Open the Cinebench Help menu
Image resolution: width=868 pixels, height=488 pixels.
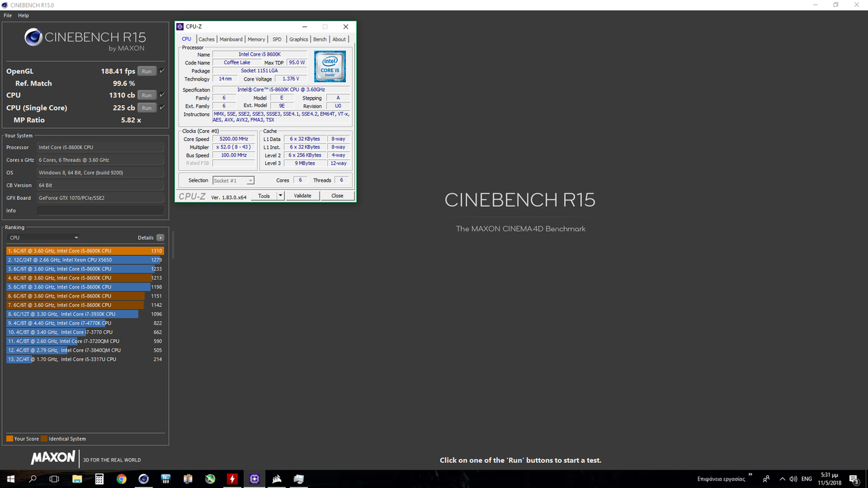pos(23,16)
